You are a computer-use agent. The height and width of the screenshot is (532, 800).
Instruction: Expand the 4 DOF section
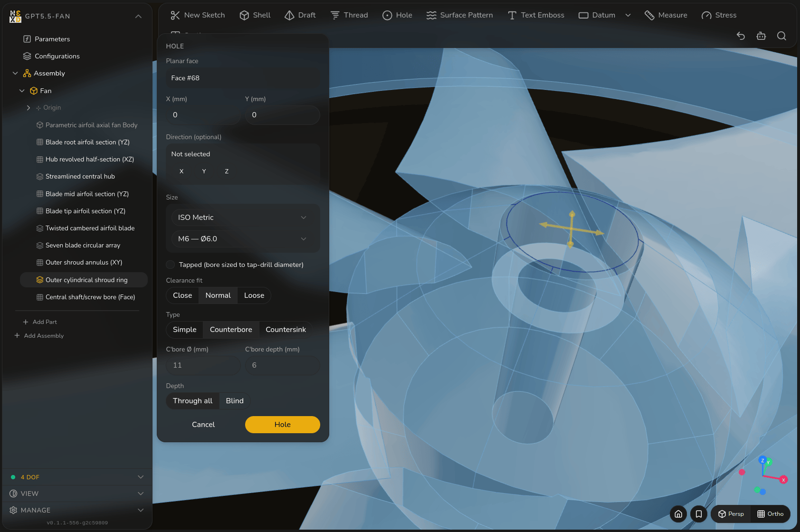(141, 477)
